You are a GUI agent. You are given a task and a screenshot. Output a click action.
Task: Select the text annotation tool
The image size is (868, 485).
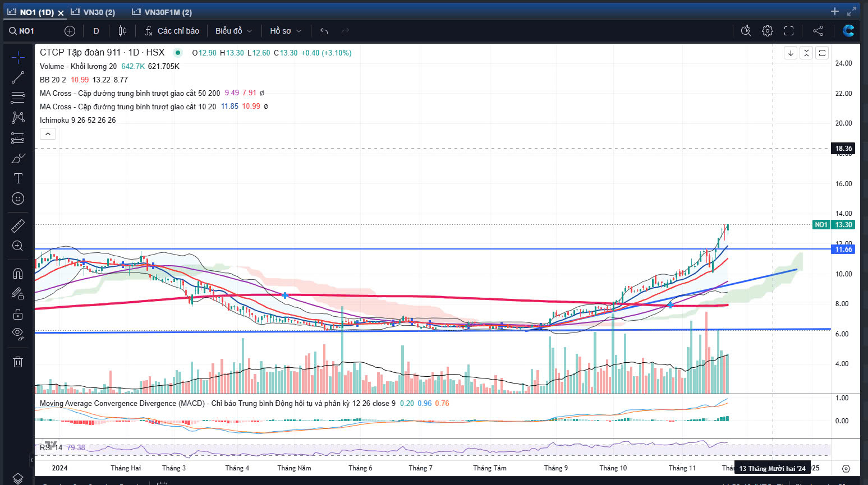(x=18, y=178)
